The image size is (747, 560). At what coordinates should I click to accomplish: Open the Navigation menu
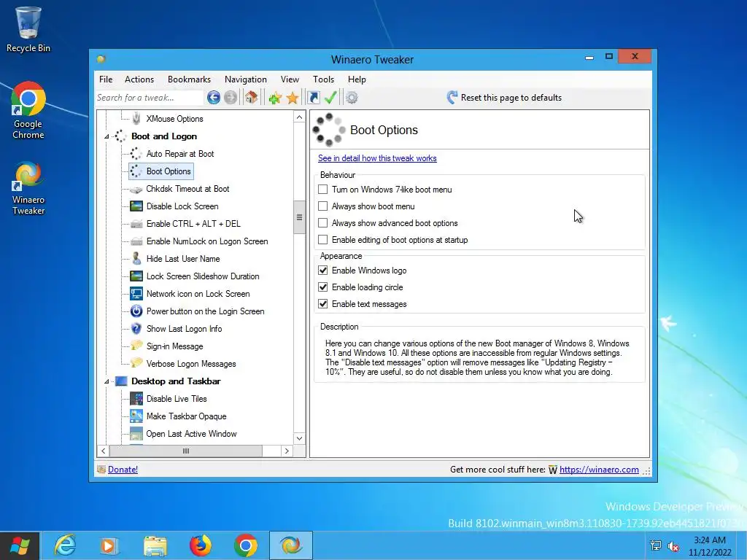click(246, 79)
